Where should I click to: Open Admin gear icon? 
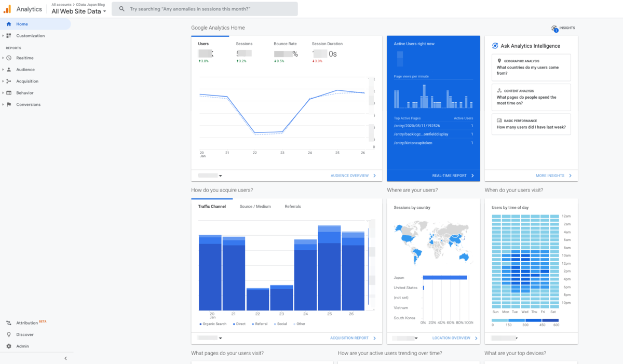pyautogui.click(x=9, y=346)
